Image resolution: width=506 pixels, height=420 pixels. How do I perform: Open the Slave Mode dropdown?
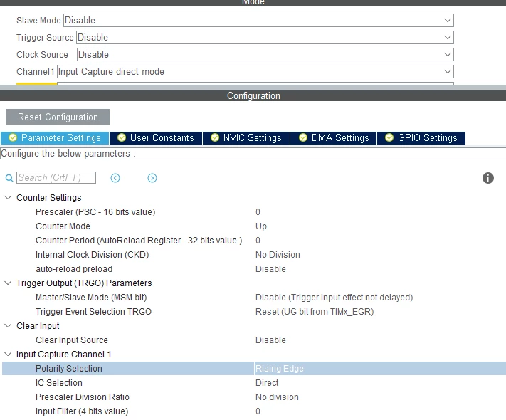pyautogui.click(x=258, y=21)
